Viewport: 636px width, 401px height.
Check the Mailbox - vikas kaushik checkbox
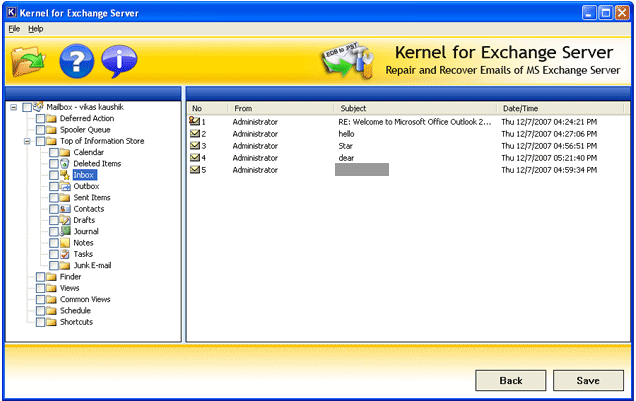click(x=27, y=107)
